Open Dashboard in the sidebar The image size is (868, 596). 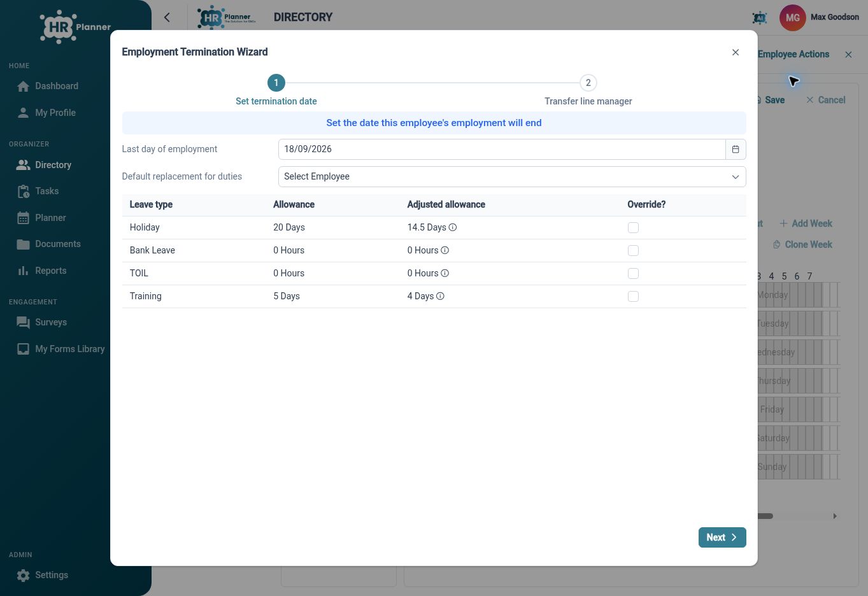tap(48, 86)
